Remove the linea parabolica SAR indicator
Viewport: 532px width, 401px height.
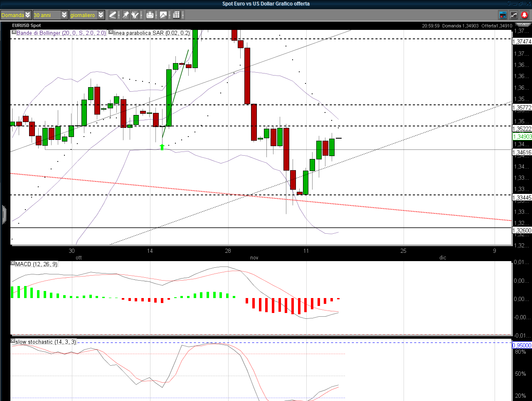point(111,32)
